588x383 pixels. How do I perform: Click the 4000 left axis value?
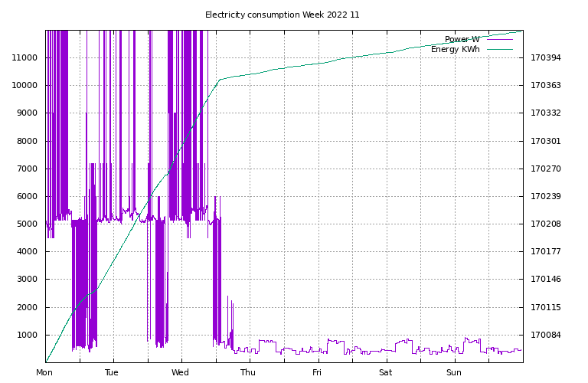click(28, 251)
